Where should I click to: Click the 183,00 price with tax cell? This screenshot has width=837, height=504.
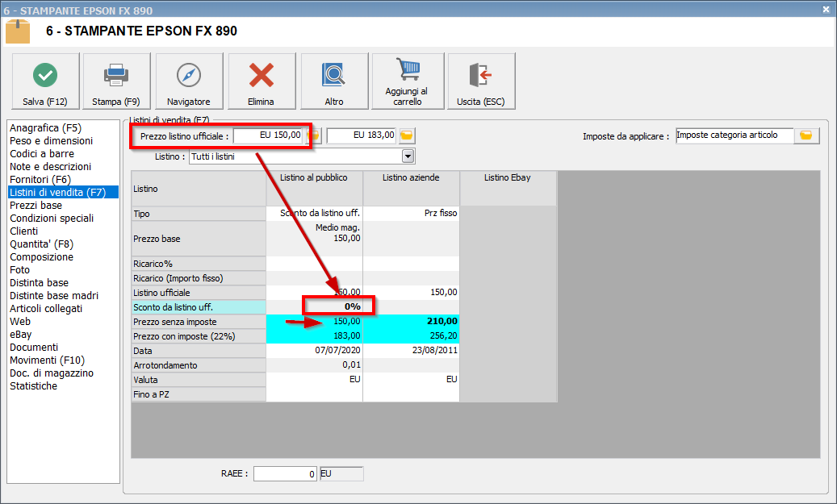tap(315, 336)
